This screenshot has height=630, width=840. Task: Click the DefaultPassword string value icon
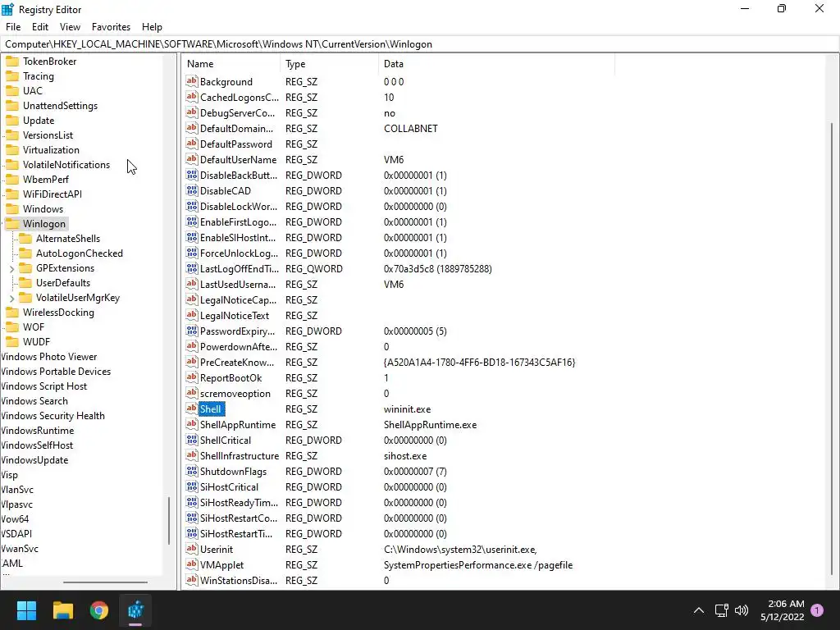[192, 144]
